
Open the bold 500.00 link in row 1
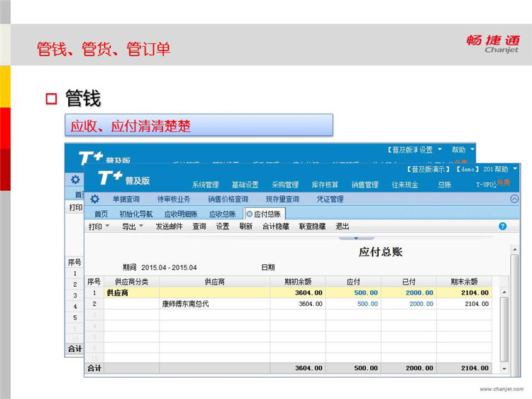[x=366, y=293]
